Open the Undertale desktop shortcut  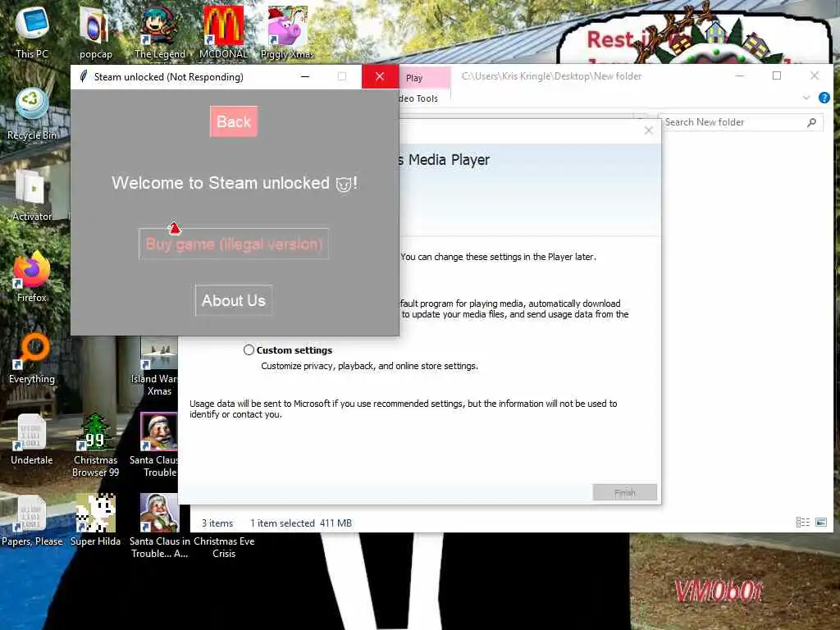coord(32,440)
